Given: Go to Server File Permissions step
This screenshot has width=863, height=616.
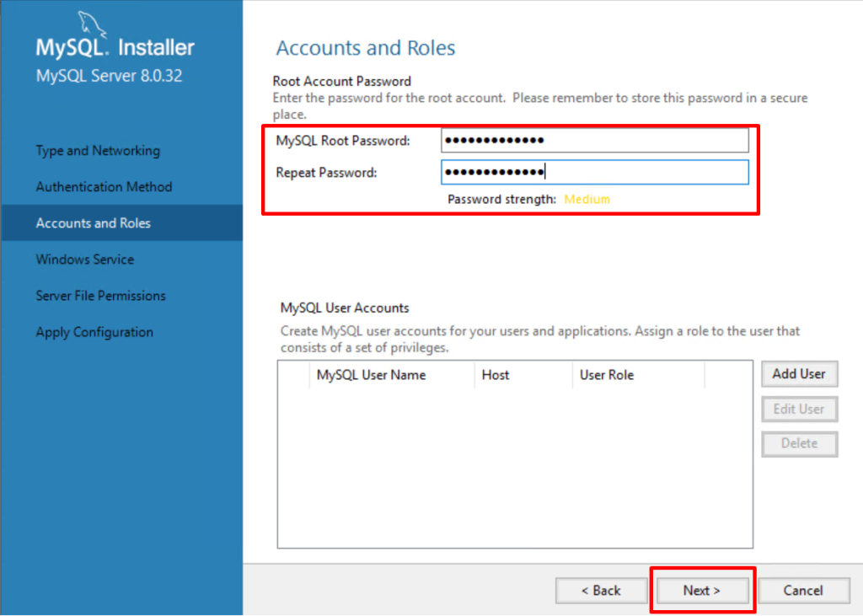Looking at the screenshot, I should click(x=101, y=296).
